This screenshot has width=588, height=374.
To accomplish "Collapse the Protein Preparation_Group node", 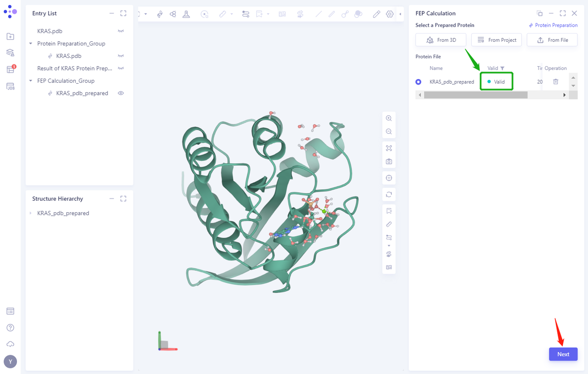I will [31, 44].
